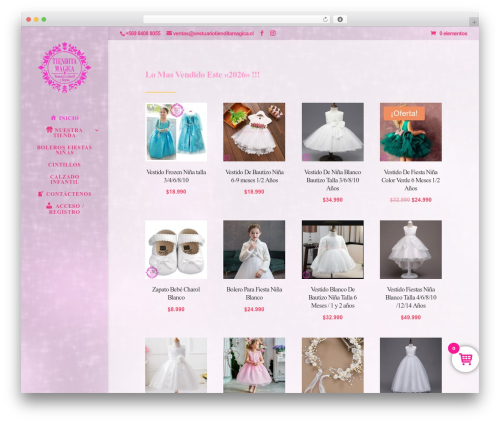Viewport: 500px width, 423px height.
Task: Open the floating shopping cart button
Action: click(465, 359)
